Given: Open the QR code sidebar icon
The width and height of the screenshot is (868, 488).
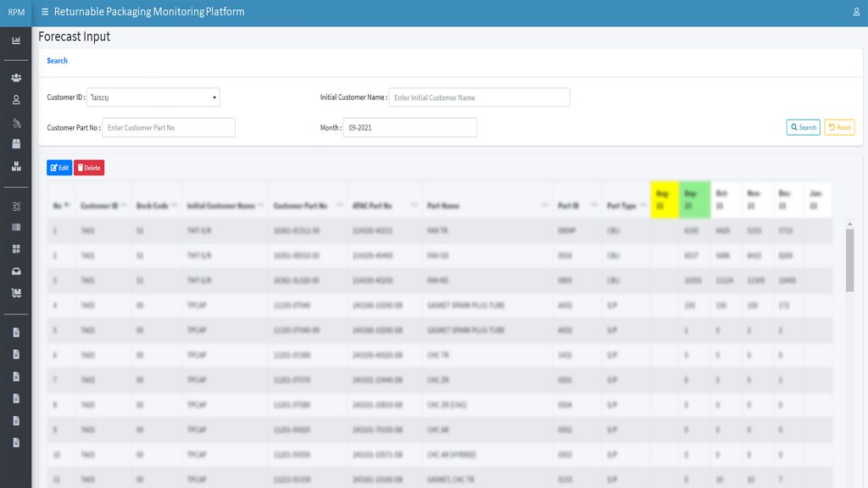Looking at the screenshot, I should (16, 249).
